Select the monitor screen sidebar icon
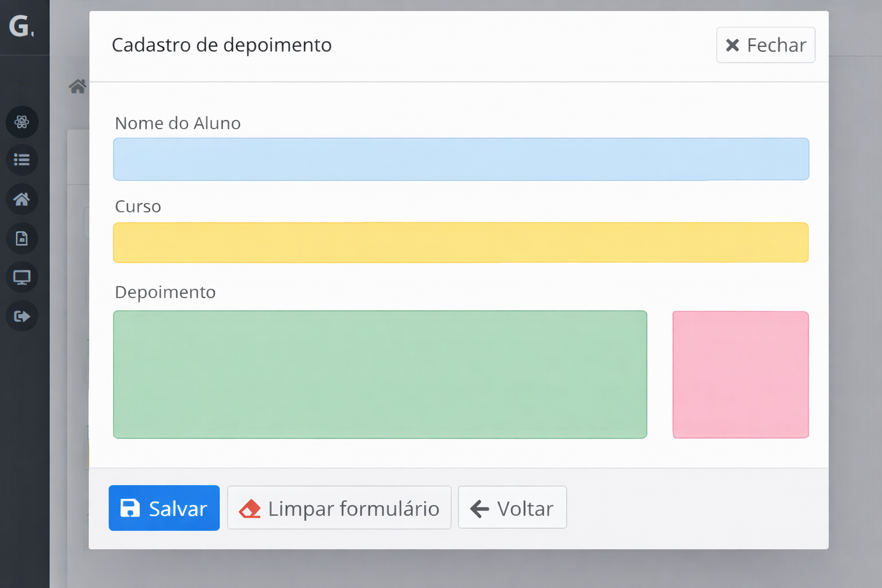882x588 pixels. point(22,277)
